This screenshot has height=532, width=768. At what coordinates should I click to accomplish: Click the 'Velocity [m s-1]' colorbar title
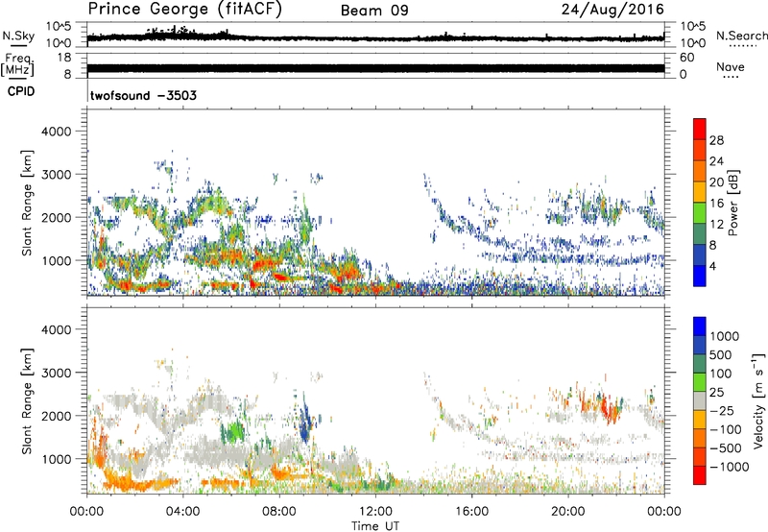(758, 400)
